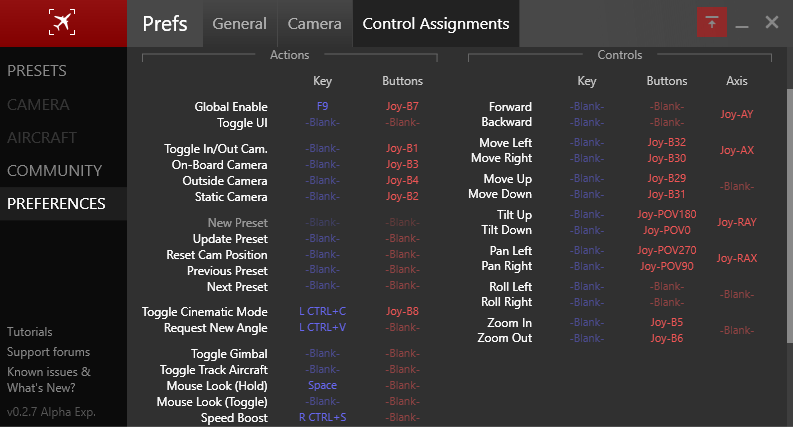Select the Control Assignments tab
Image resolution: width=793 pixels, height=427 pixels.
436,24
